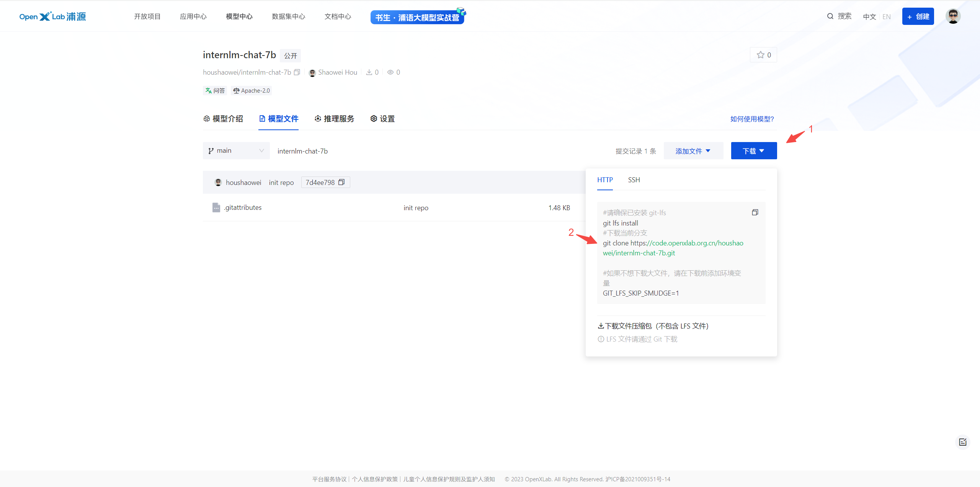Image resolution: width=980 pixels, height=487 pixels.
Task: Open 数据集中心 in top navigation
Action: tap(289, 16)
